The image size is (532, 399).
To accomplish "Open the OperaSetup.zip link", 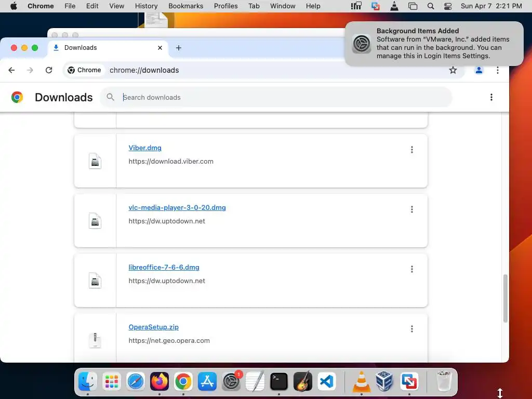I will (x=154, y=327).
